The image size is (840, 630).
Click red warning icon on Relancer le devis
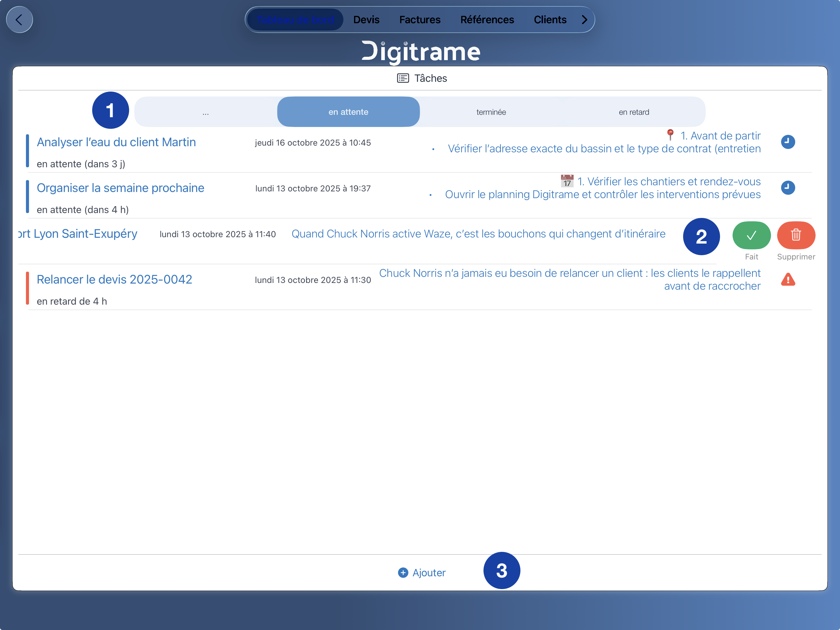787,280
